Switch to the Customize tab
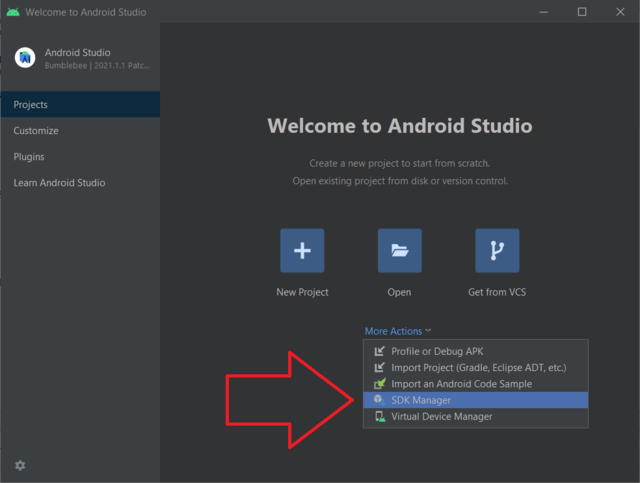The image size is (640, 483). (x=80, y=131)
